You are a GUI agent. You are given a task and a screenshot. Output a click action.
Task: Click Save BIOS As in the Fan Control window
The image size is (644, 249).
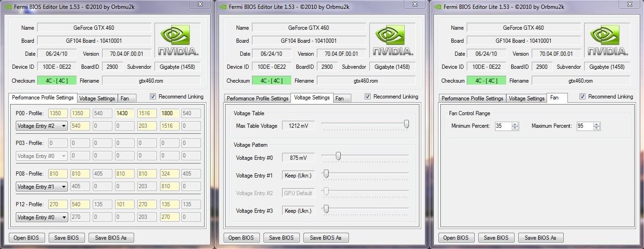pyautogui.click(x=541, y=237)
